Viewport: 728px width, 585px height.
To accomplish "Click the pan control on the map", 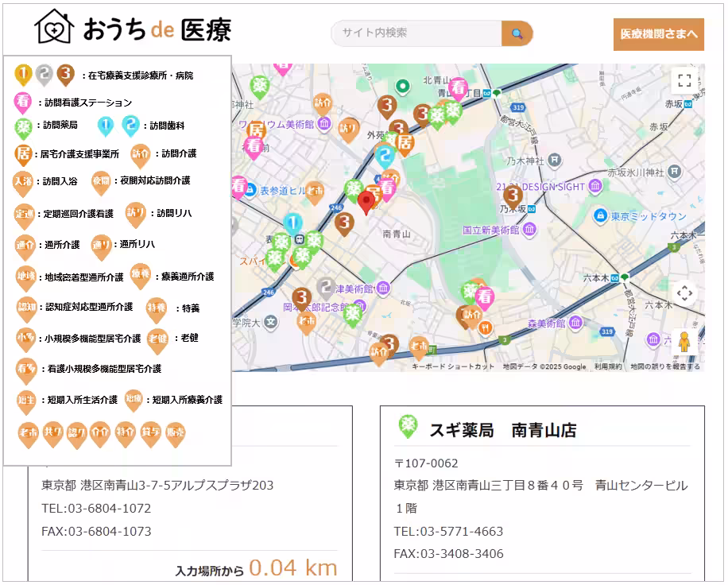I will point(683,292).
